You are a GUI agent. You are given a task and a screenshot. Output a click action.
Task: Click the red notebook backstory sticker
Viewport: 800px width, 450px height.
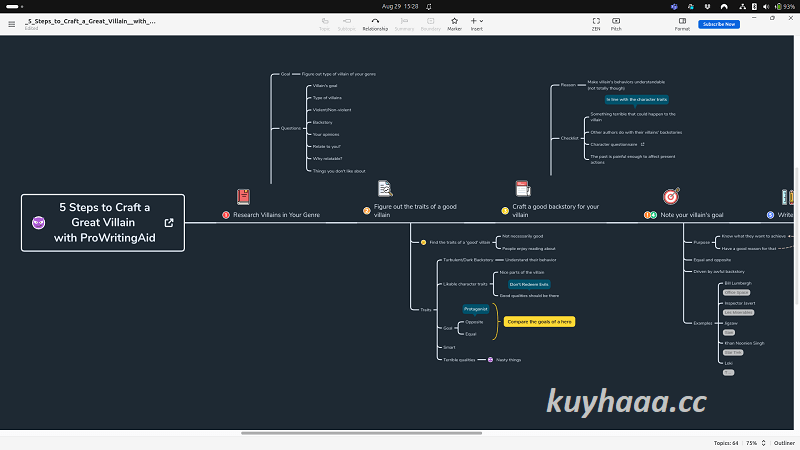[523, 188]
